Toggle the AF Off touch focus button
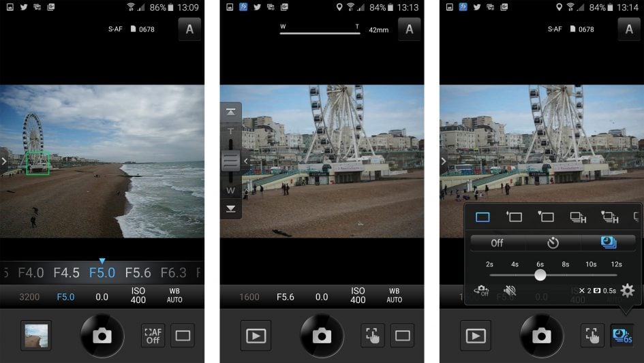The height and width of the screenshot is (363, 644). tap(153, 335)
